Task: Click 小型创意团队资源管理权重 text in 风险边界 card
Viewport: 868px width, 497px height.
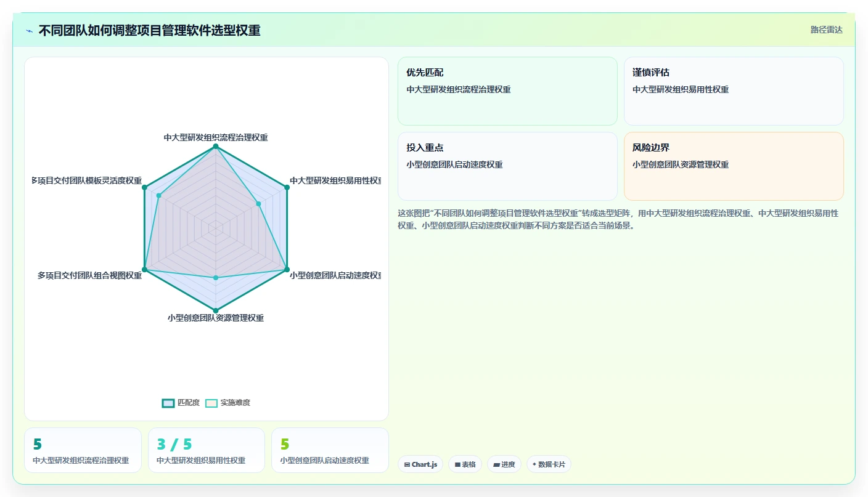Action: pos(681,164)
